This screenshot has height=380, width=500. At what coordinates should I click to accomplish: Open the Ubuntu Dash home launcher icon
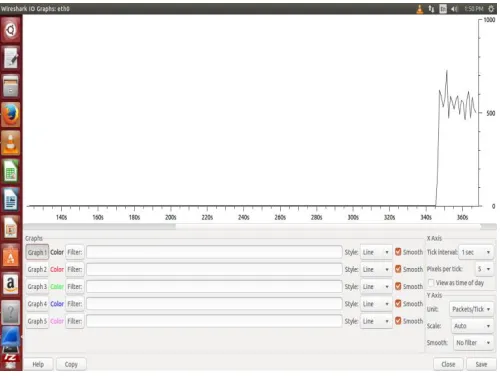(11, 30)
